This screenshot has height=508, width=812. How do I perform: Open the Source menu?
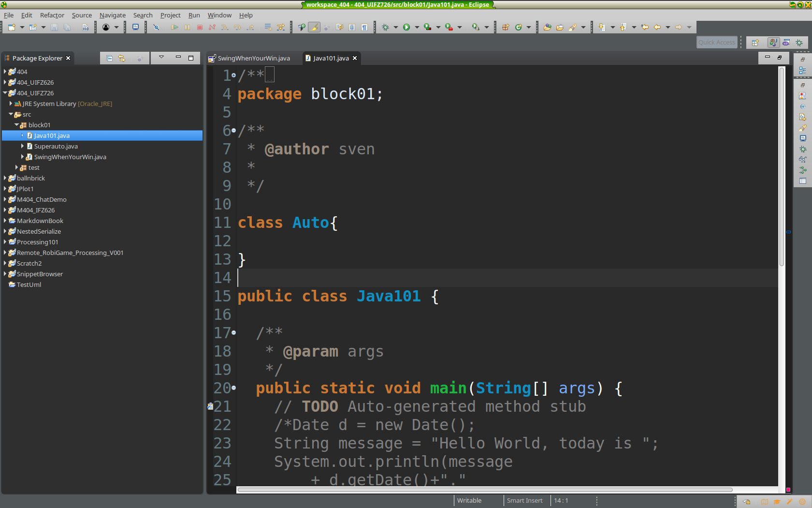click(x=82, y=15)
